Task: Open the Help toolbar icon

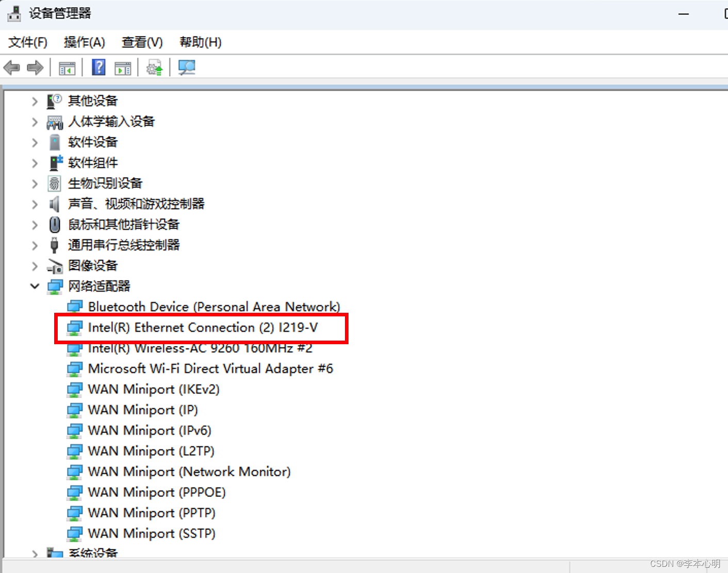Action: (x=98, y=68)
